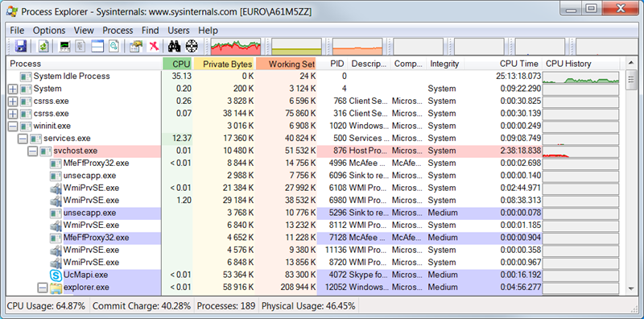This screenshot has width=644, height=319.
Task: Open the View menu
Action: pos(84,31)
